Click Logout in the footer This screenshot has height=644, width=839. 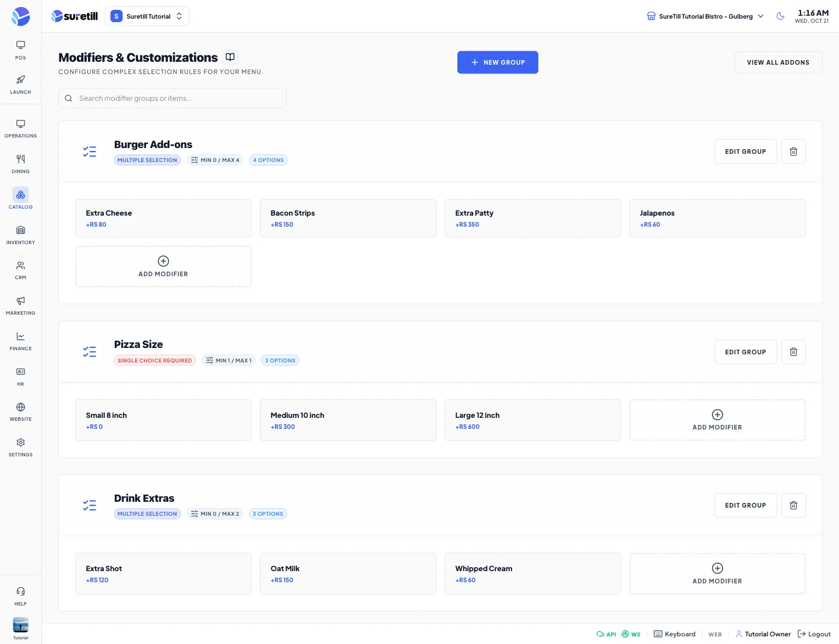click(x=814, y=634)
